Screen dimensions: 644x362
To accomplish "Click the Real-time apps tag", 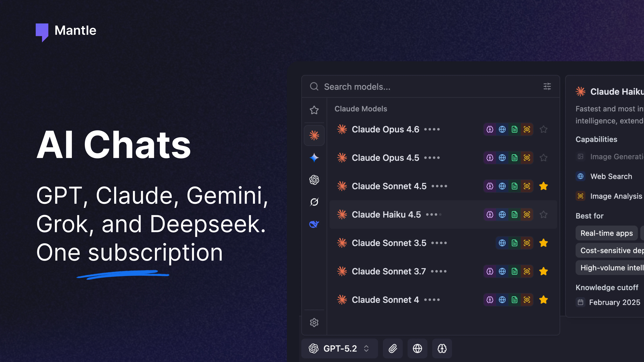I will coord(607,233).
